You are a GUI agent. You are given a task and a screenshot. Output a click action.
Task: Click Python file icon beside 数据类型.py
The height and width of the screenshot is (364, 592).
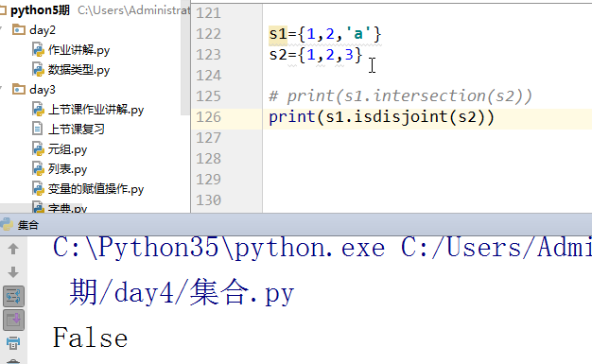(x=38, y=70)
